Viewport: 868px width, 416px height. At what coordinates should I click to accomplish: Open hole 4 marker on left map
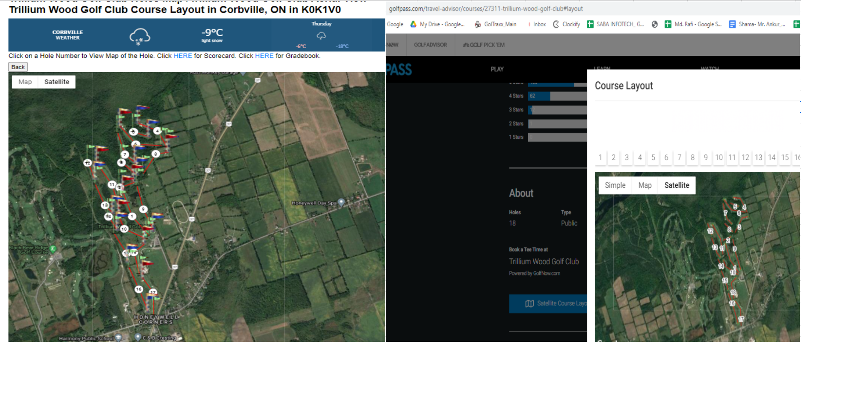click(x=157, y=130)
